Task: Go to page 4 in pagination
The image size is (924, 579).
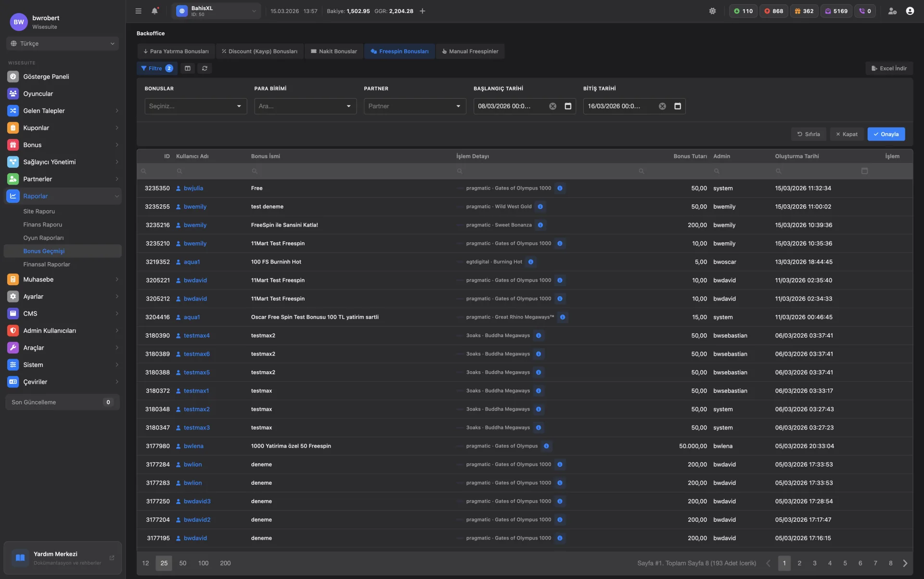Action: [x=830, y=563]
